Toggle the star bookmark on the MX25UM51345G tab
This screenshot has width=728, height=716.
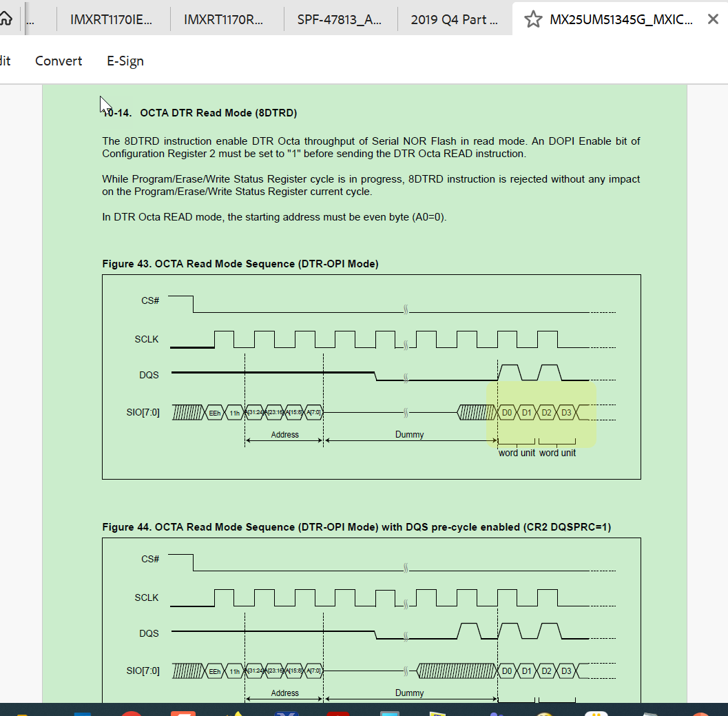pos(533,19)
